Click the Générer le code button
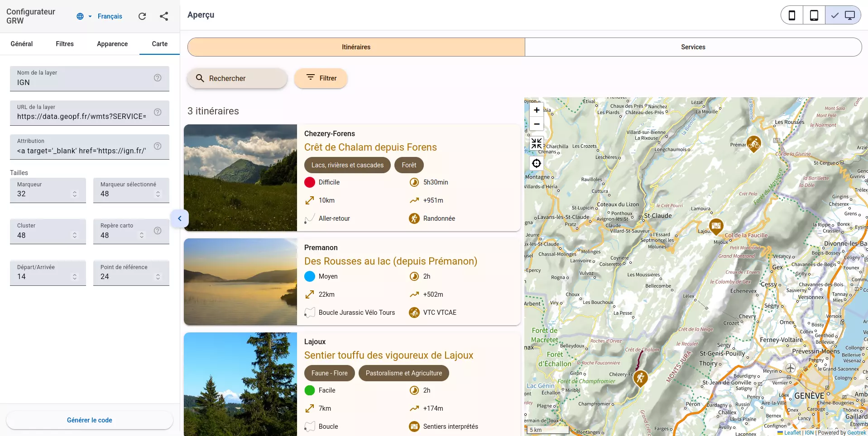The image size is (868, 436). click(x=89, y=420)
